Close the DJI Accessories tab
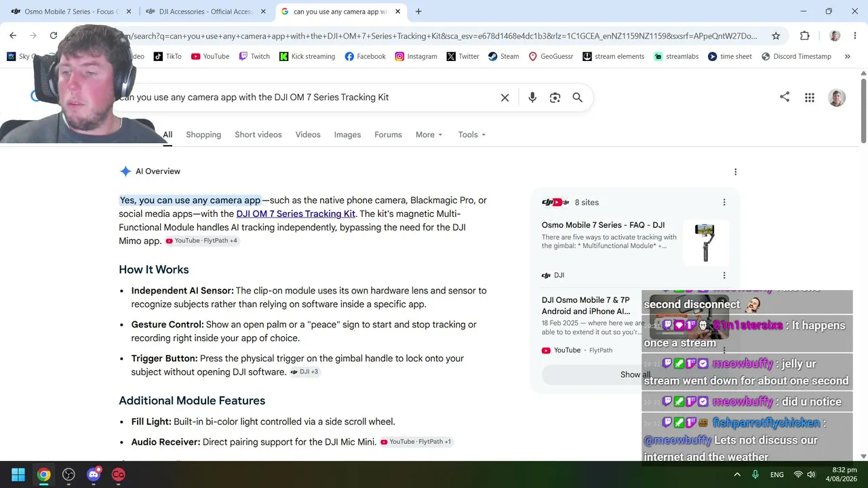This screenshot has height=488, width=868. 263,12
